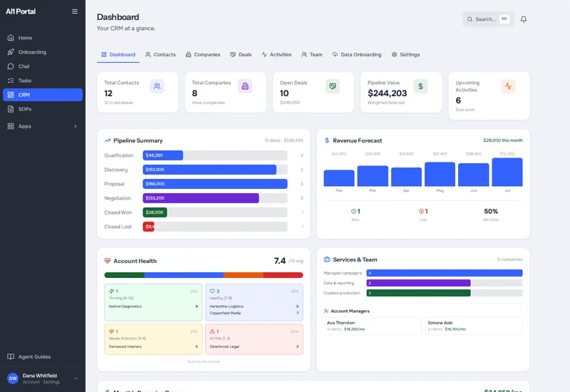Open Agent Guides link
The height and width of the screenshot is (392, 570).
(x=43, y=357)
